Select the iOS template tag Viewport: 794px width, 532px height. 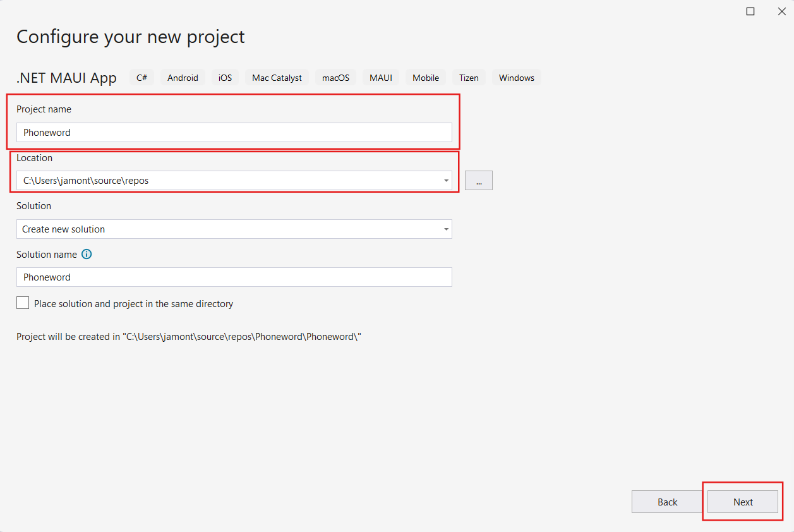pyautogui.click(x=225, y=77)
